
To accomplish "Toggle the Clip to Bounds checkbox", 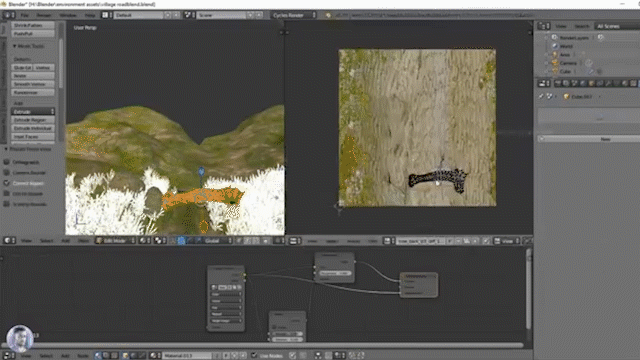I will tap(7, 193).
